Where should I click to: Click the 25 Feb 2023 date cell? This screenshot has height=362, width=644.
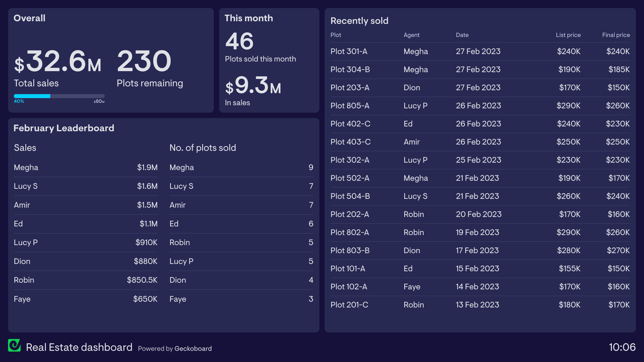478,160
